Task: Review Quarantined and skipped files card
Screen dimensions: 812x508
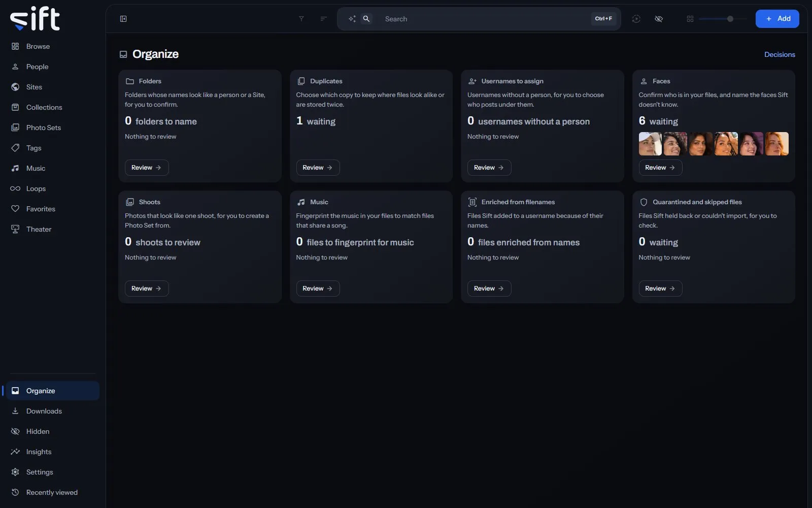Action: [660, 289]
